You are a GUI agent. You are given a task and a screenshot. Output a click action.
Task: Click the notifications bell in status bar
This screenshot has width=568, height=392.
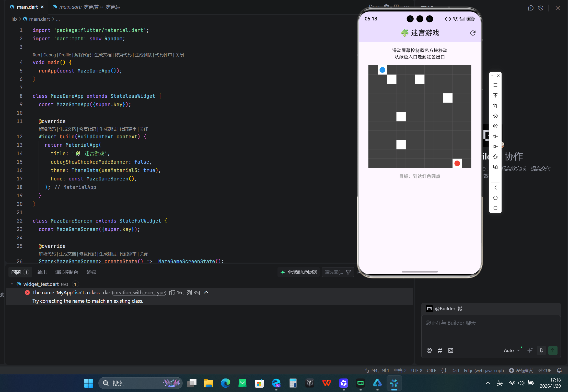[x=559, y=371]
